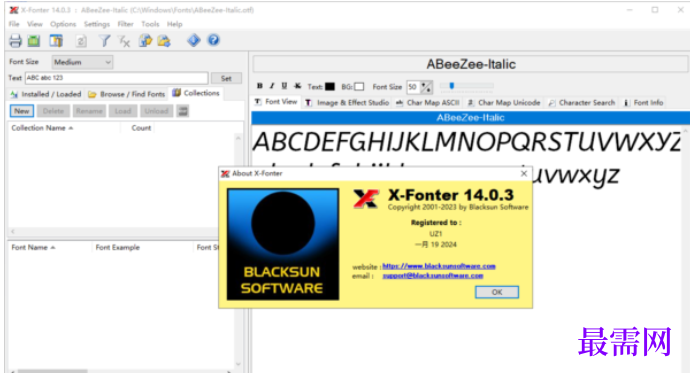This screenshot has height=373, width=690.
Task: Click the Clear Filter toolbar icon
Action: click(x=125, y=41)
